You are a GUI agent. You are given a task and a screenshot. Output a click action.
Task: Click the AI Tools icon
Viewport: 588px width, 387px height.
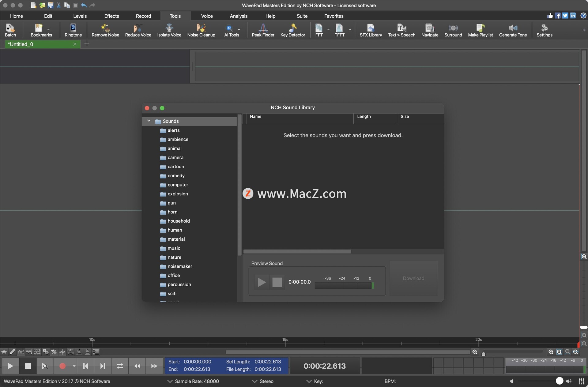pos(229,28)
